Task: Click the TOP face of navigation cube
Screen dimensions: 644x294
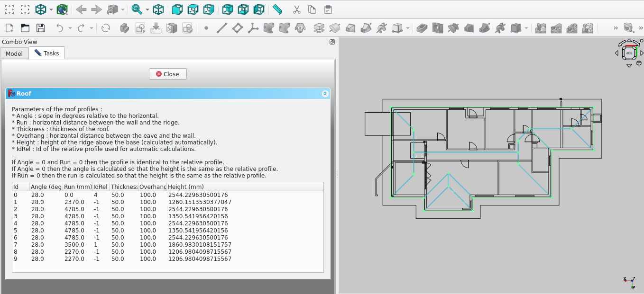Action: tap(629, 53)
